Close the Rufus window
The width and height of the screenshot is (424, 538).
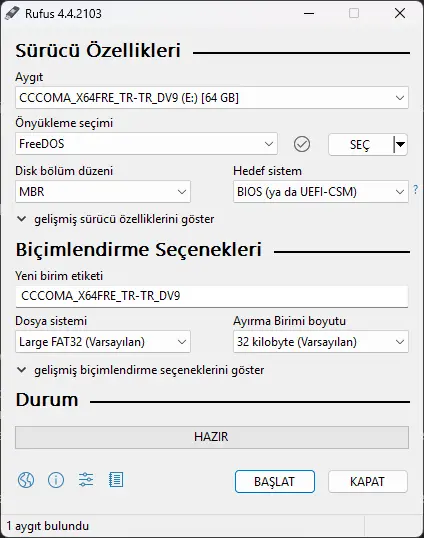(400, 14)
